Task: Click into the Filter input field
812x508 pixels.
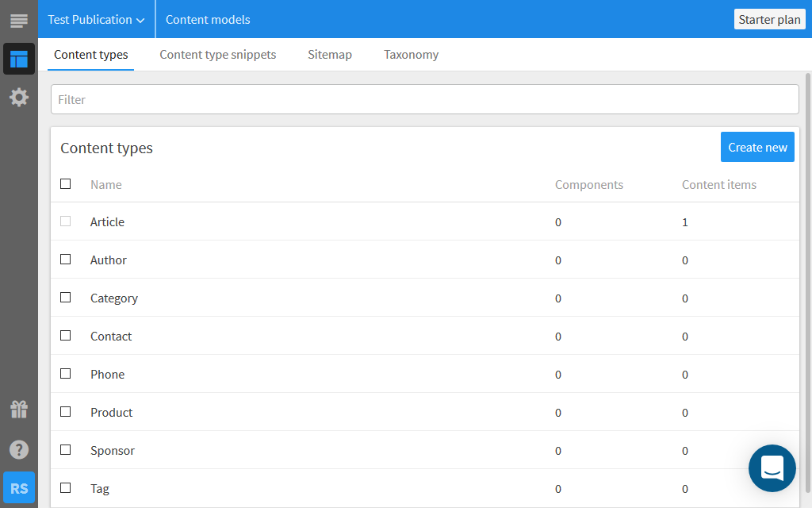Action: [424, 100]
